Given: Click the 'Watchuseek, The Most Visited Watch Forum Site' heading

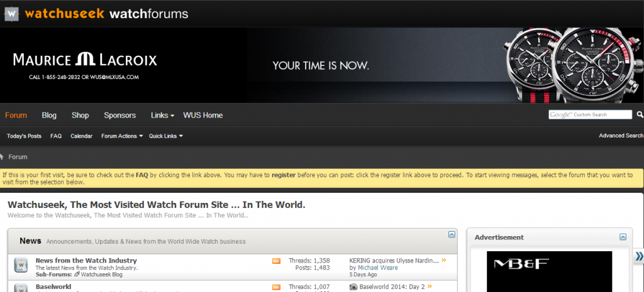Looking at the screenshot, I should [157, 205].
